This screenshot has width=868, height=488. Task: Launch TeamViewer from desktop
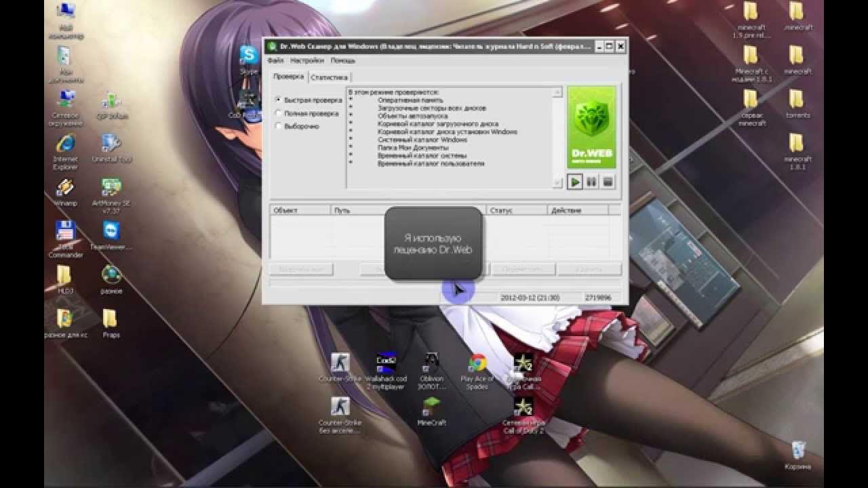(111, 236)
